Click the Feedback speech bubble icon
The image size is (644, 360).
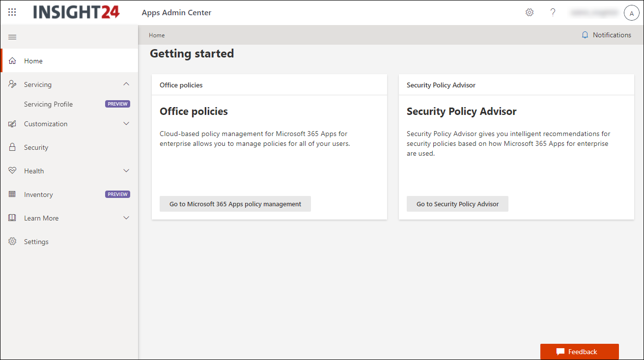click(x=560, y=352)
